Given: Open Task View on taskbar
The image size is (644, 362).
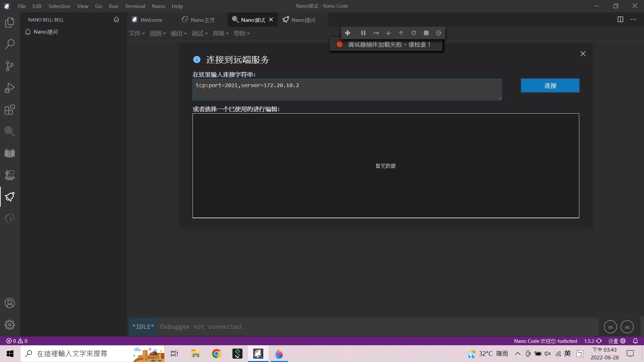Looking at the screenshot, I should pyautogui.click(x=174, y=354).
